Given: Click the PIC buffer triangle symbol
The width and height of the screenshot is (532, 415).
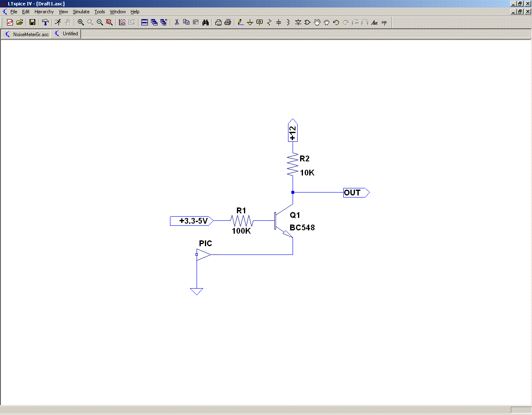Looking at the screenshot, I should pos(203,254).
